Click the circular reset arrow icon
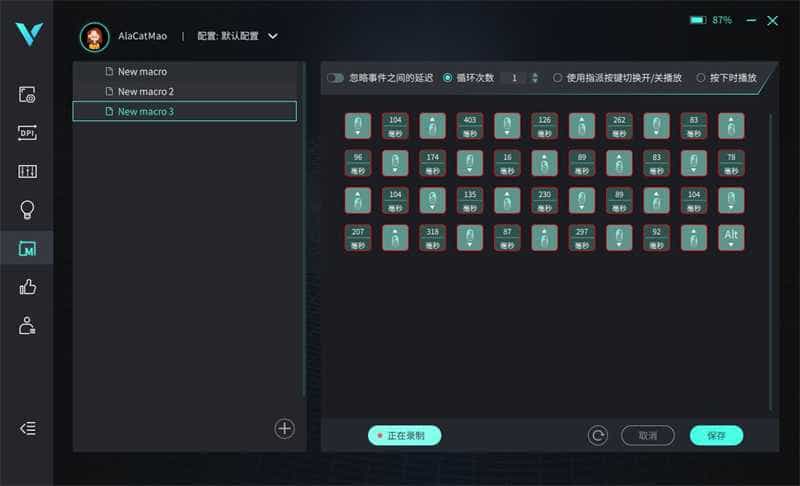 pyautogui.click(x=598, y=435)
